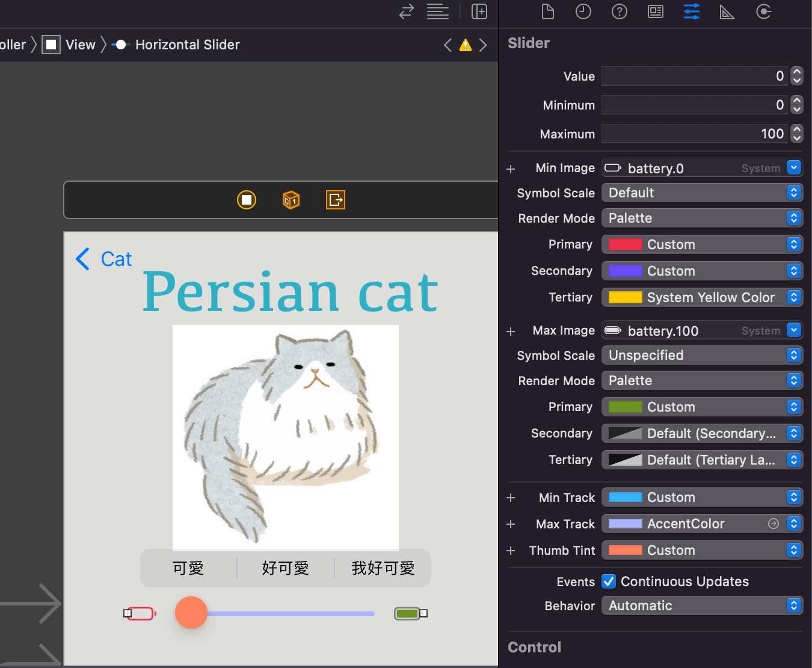Open the Size inspector ruler icon
This screenshot has height=668, width=812.
pyautogui.click(x=727, y=11)
